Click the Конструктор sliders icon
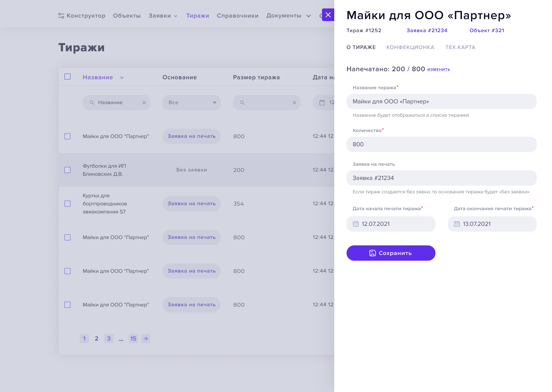Image resolution: width=552 pixels, height=392 pixels. click(61, 16)
